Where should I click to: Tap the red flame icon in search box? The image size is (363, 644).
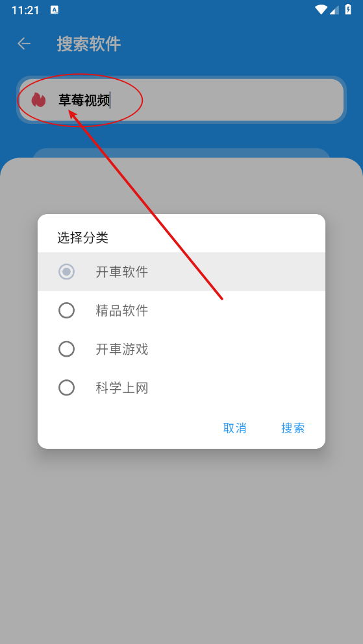[39, 100]
